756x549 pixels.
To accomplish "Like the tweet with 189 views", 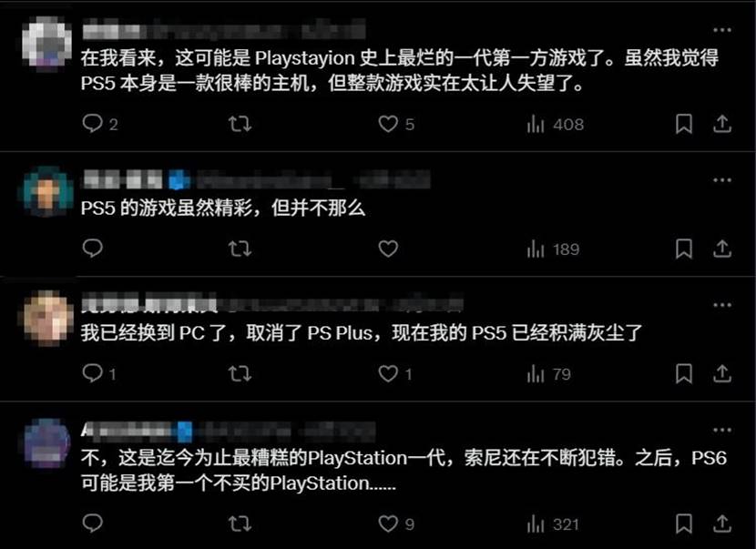I will (388, 249).
